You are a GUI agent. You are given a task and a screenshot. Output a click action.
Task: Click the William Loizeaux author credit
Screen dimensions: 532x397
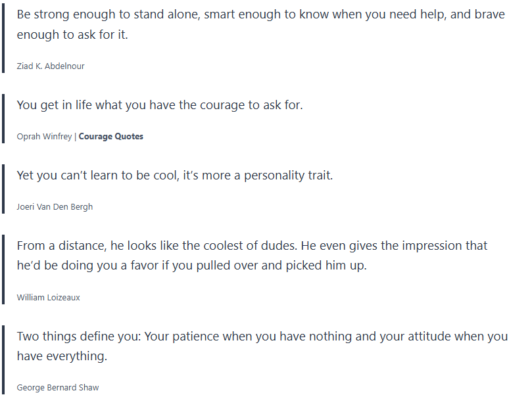[x=49, y=297]
